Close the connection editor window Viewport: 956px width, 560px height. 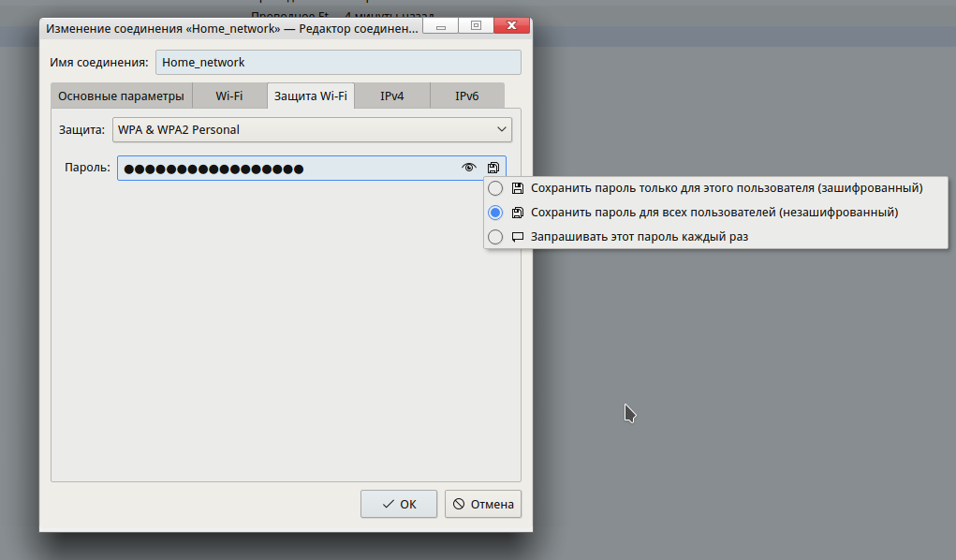tap(511, 25)
